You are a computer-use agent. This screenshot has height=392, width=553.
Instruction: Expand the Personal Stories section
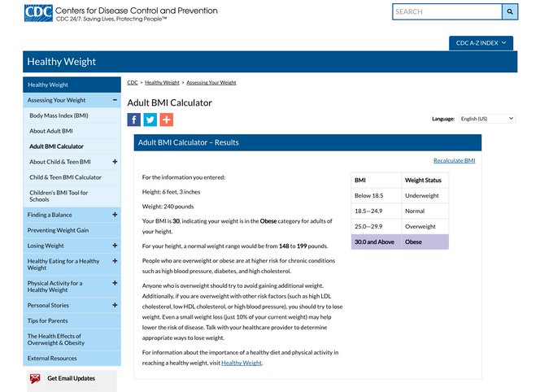pyautogui.click(x=115, y=305)
